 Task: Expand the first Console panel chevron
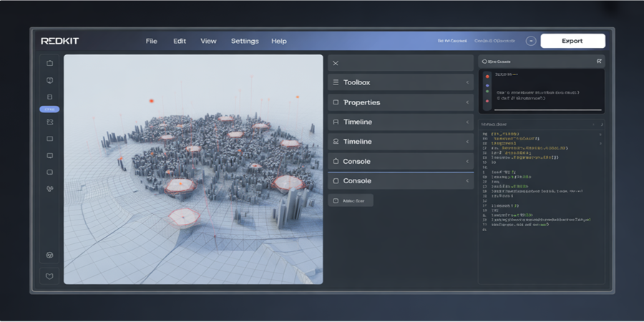[467, 162]
